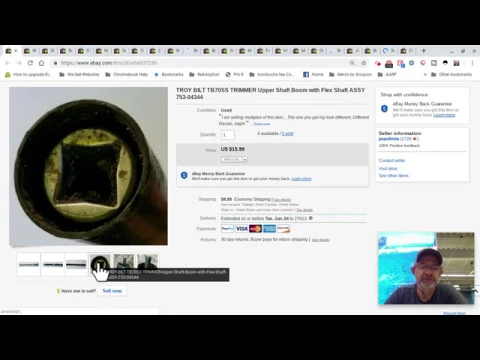Open the Facebook Home bookmark
480x360 pixels.
(313, 74)
